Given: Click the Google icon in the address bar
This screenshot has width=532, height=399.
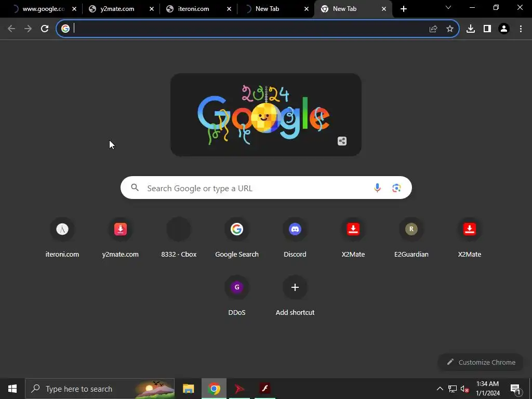Looking at the screenshot, I should (65, 29).
